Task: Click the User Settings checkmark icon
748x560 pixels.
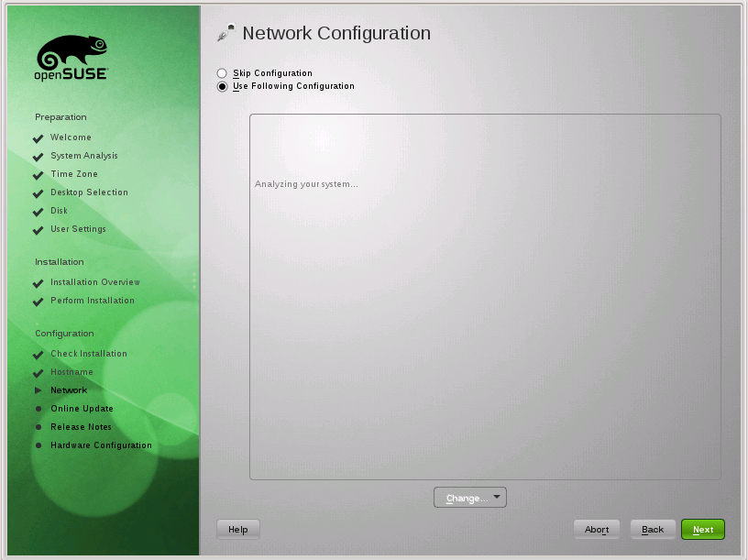Action: tap(38, 230)
